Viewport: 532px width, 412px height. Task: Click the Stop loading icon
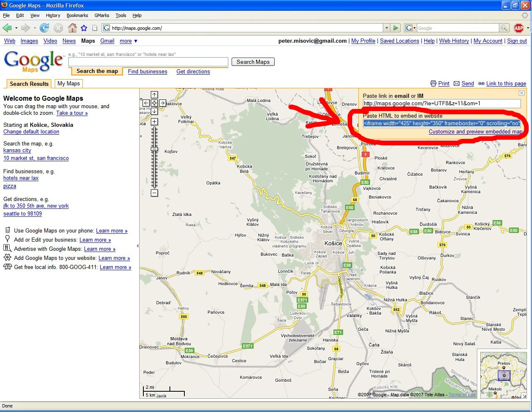coord(58,28)
